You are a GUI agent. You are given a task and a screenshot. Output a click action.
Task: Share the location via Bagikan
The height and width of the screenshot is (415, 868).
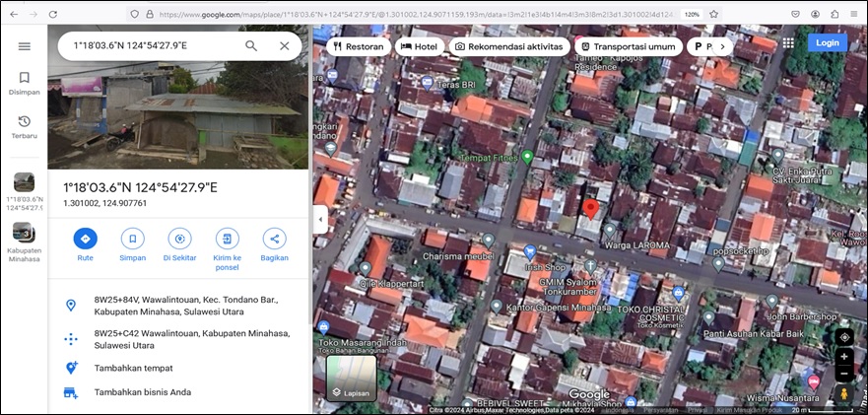pos(274,239)
